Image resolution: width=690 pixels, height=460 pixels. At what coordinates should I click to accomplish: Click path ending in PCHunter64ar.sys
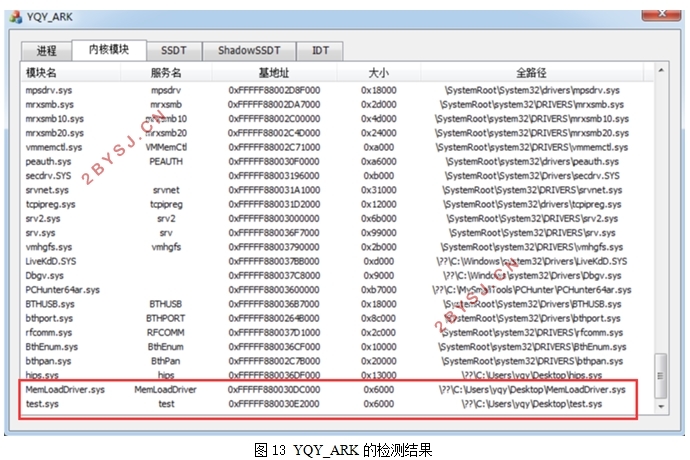tap(532, 290)
